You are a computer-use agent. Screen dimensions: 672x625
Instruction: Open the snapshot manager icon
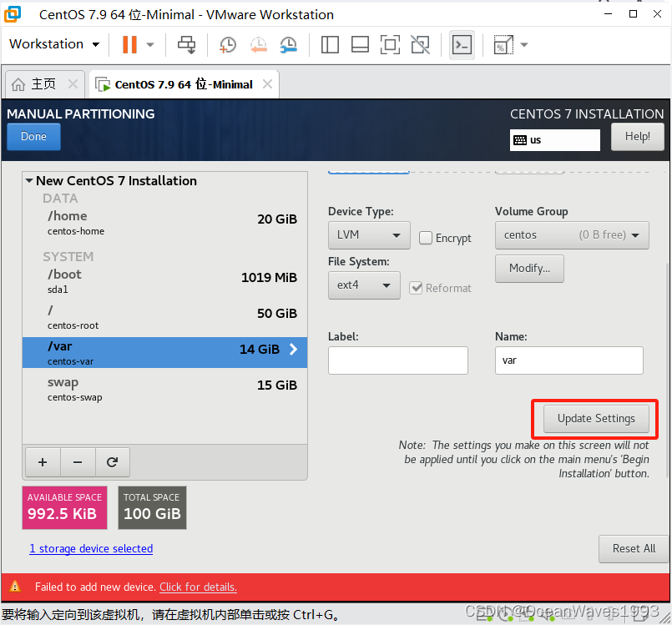coord(289,44)
